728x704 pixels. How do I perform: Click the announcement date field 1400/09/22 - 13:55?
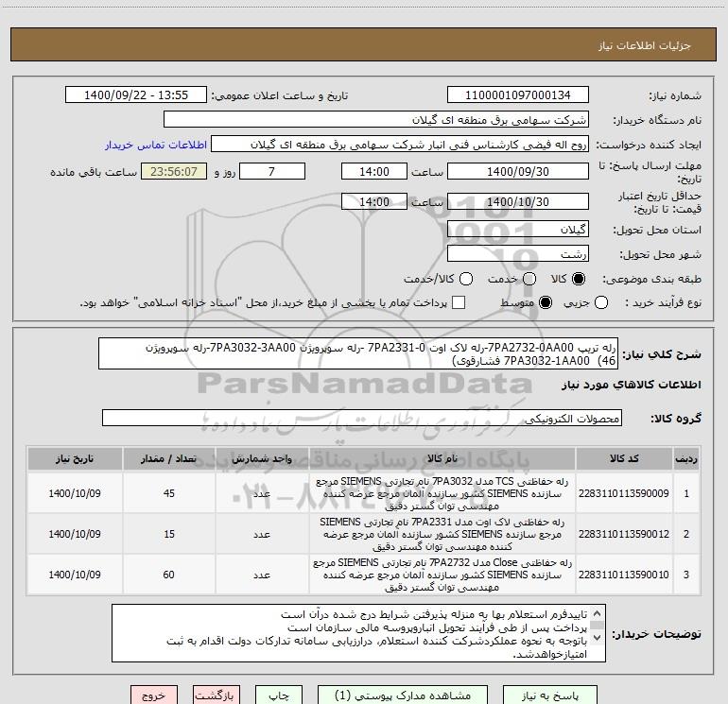coord(136,94)
